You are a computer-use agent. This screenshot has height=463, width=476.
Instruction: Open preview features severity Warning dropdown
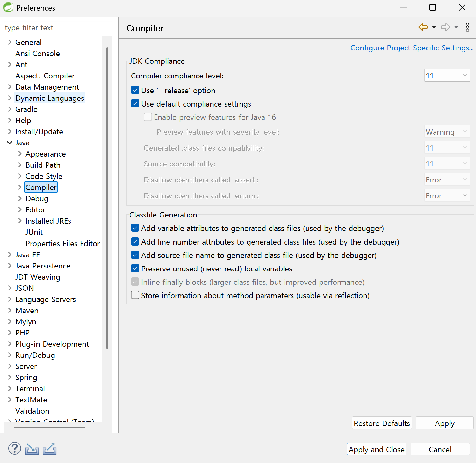[447, 132]
